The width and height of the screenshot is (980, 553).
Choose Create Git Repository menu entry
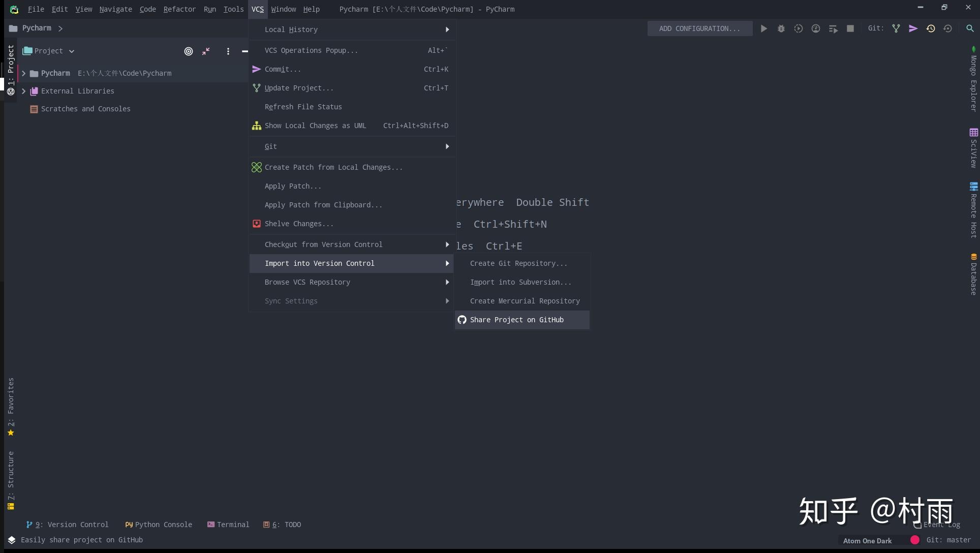518,263
